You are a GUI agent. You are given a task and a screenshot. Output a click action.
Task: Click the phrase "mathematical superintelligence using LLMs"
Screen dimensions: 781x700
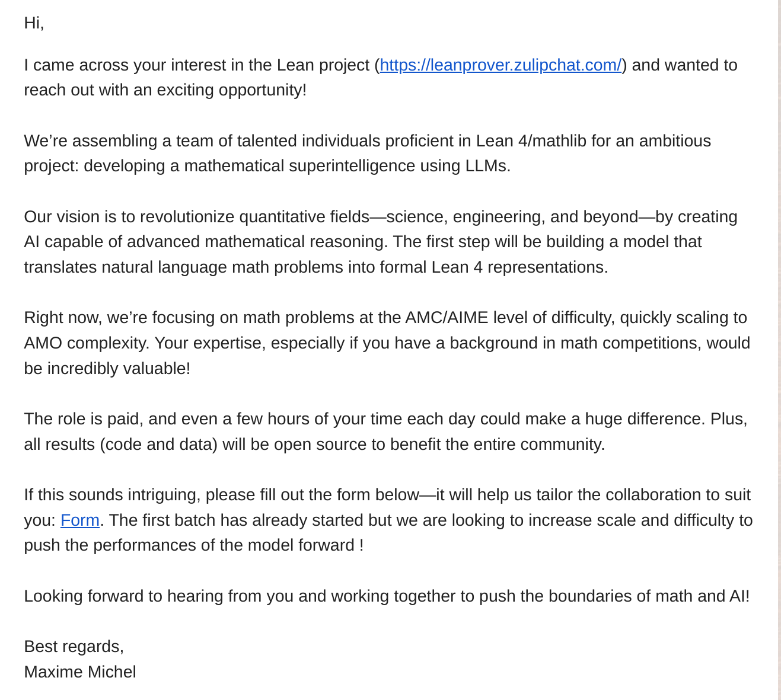(347, 165)
